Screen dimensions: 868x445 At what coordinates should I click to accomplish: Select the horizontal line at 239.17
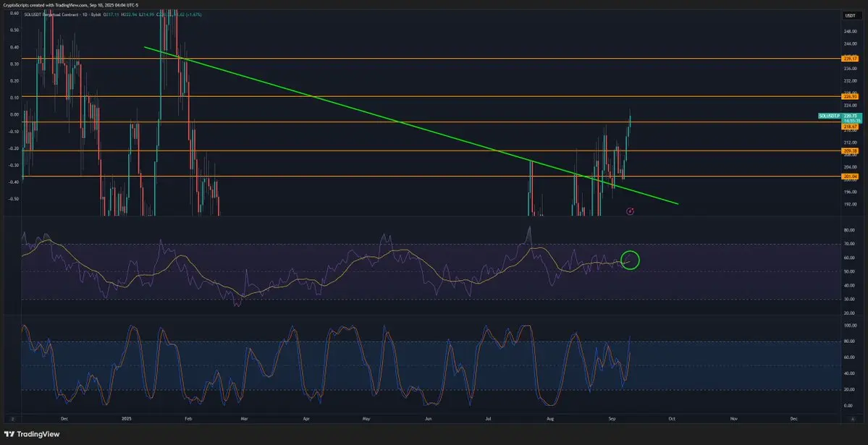point(431,58)
